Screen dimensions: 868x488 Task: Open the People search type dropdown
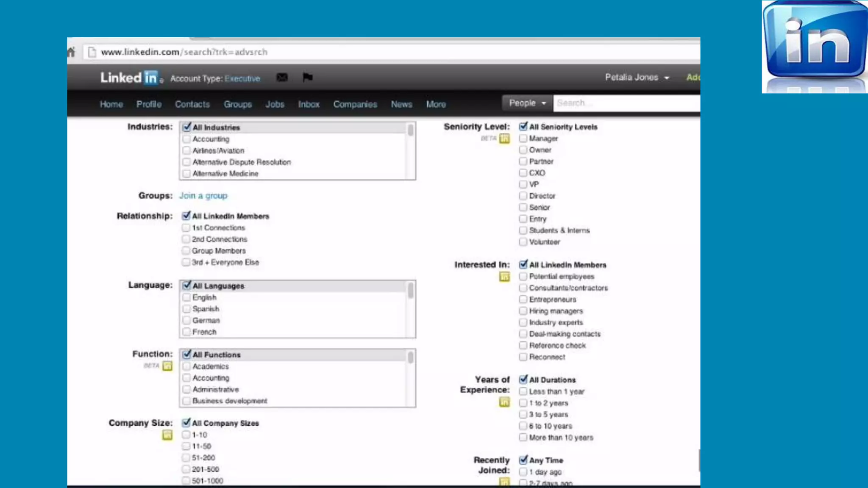point(527,103)
